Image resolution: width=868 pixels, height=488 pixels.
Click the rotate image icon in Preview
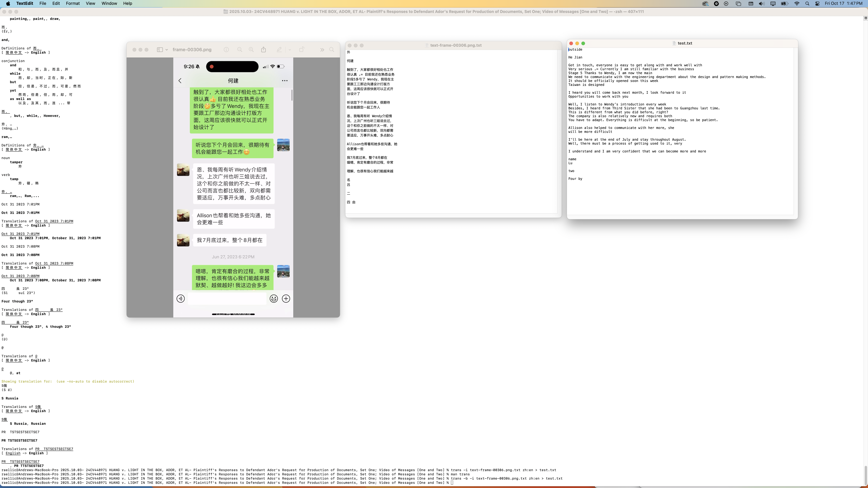coord(302,50)
